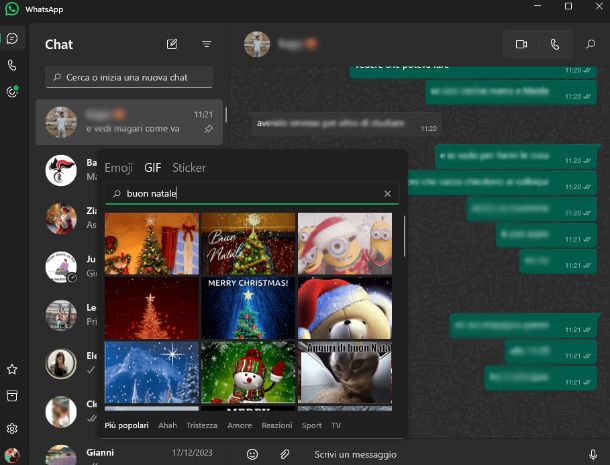This screenshot has width=610, height=465.
Task: Choose the 'MERRY CHRISTMAS!' blue tree GIF
Action: tap(248, 308)
